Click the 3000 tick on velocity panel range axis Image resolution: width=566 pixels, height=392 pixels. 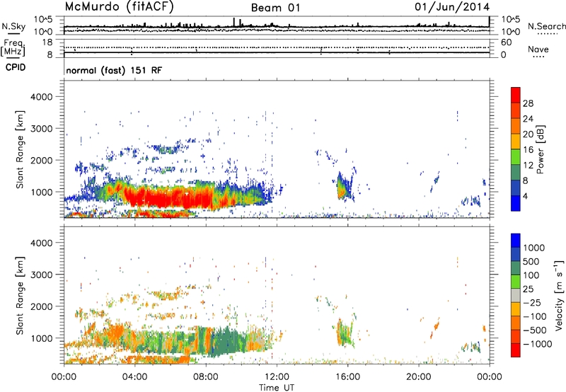(41, 275)
